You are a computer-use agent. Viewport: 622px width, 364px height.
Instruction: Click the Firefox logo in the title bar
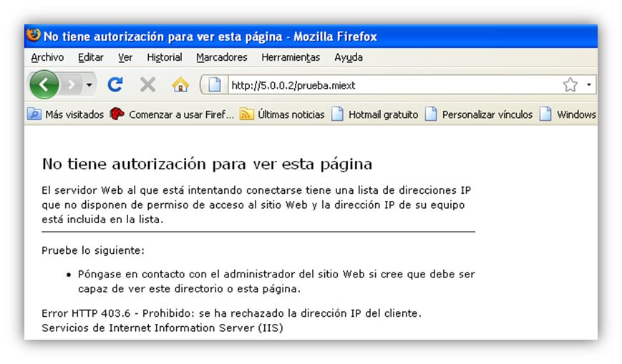click(34, 35)
